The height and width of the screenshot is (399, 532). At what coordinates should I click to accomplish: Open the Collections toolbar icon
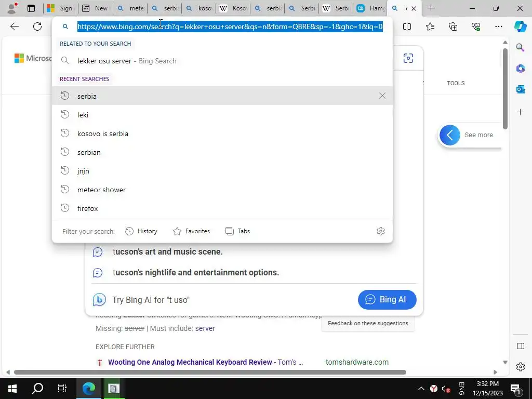453,26
